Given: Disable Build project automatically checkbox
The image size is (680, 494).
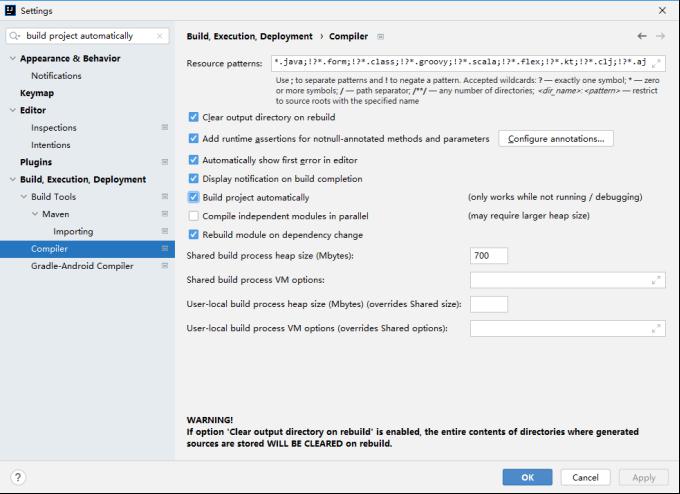Looking at the screenshot, I should [193, 197].
